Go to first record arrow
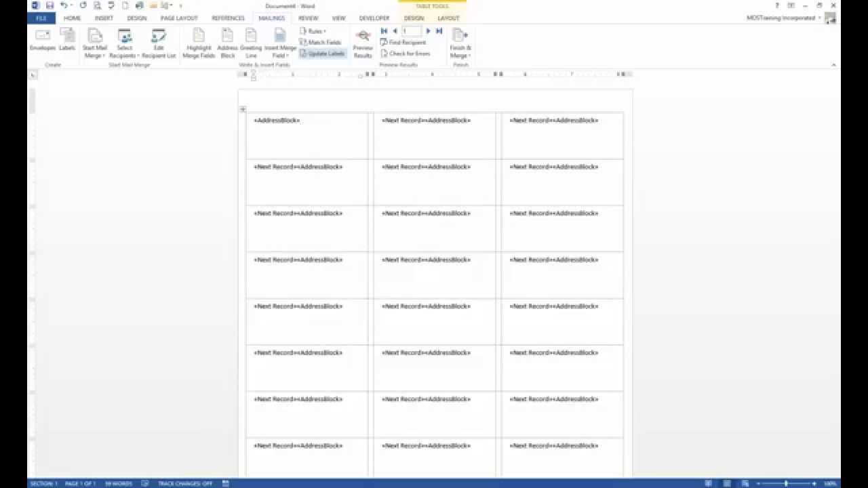Screen dimensions: 868x488 pyautogui.click(x=384, y=31)
